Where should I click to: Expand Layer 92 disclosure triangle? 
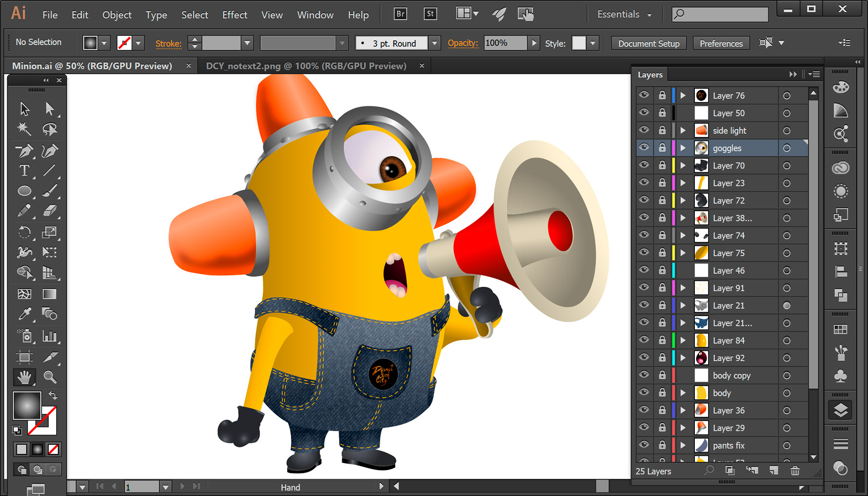683,358
